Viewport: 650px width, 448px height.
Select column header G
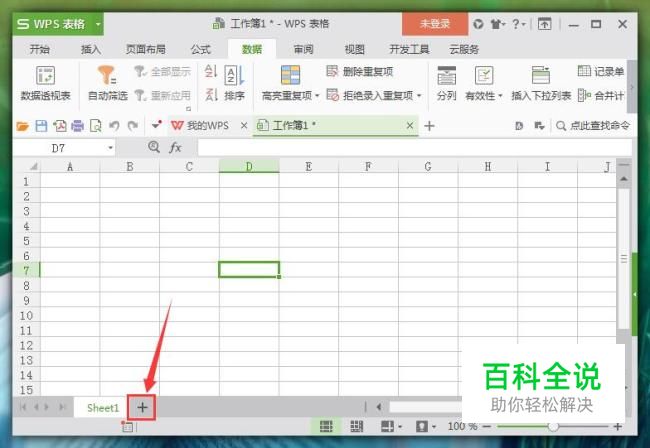click(428, 167)
